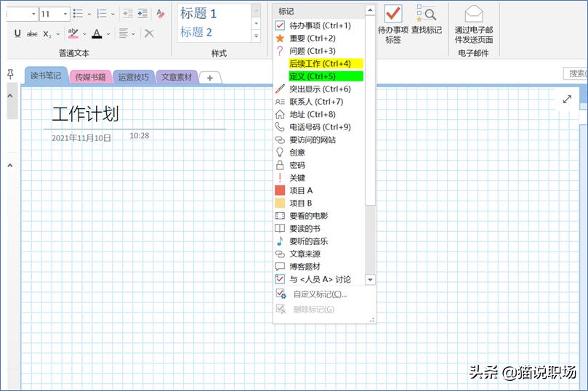The width and height of the screenshot is (588, 391).
Task: Apply the 要听的音乐 note tag
Action: click(x=319, y=241)
